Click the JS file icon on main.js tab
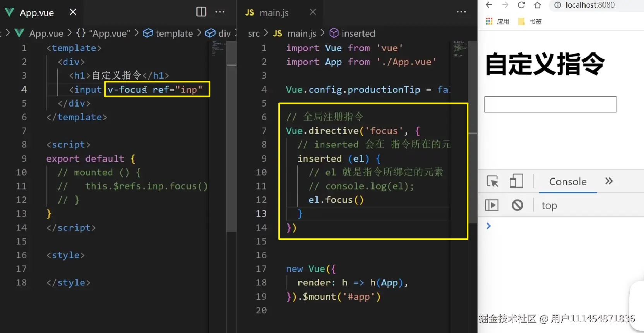 tap(250, 13)
